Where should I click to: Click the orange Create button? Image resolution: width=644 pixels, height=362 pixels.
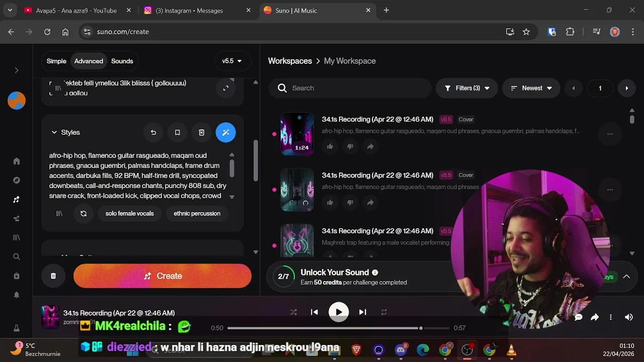click(x=163, y=276)
